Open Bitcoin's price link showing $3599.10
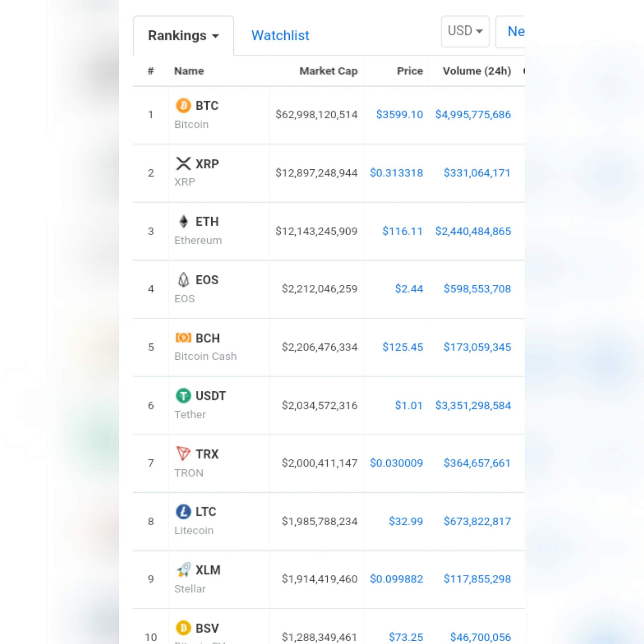Screen dimensions: 644x644 [x=399, y=114]
